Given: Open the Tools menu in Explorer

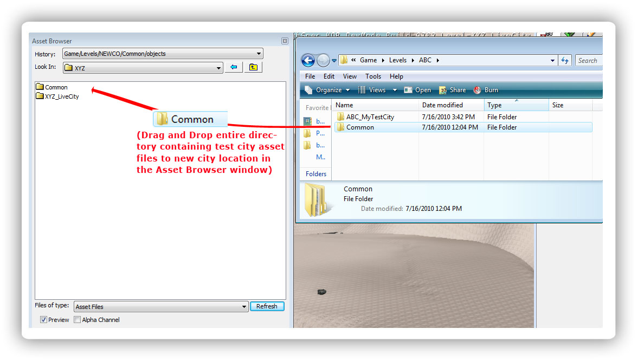Looking at the screenshot, I should (x=373, y=76).
